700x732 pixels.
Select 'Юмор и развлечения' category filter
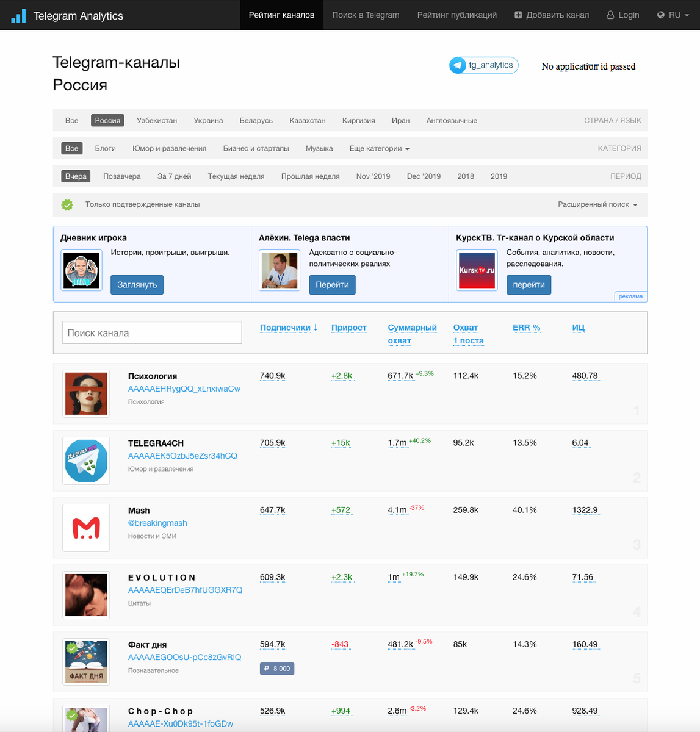click(170, 148)
